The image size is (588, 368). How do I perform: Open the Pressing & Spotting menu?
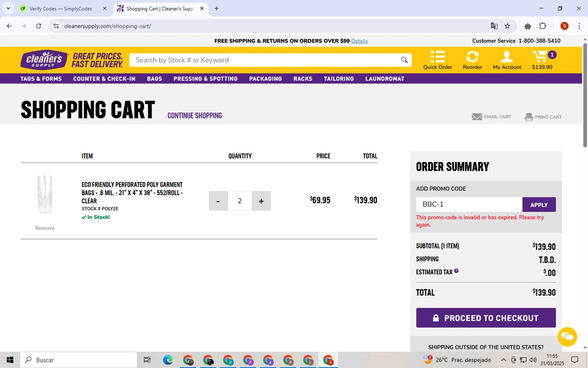[205, 79]
